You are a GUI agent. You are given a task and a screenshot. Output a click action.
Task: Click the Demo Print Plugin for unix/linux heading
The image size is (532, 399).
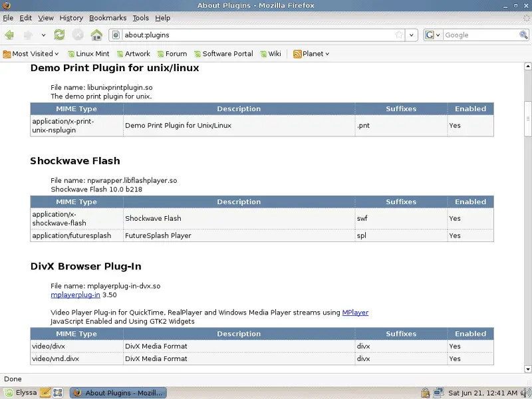pos(114,68)
